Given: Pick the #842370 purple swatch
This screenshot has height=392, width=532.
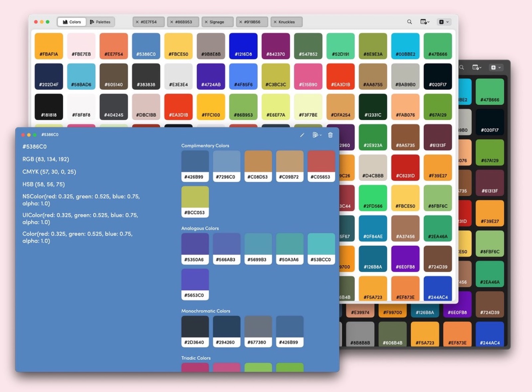Looking at the screenshot, I should pos(276,46).
